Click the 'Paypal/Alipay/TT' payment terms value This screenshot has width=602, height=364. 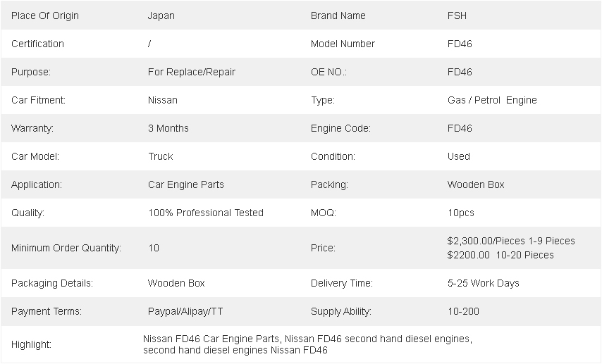click(x=185, y=311)
